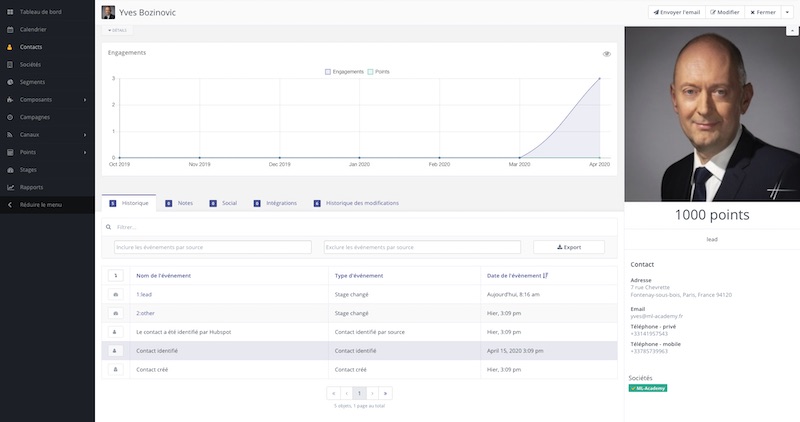The image size is (800, 422).
Task: Sort by Type d'événement column
Action: point(359,276)
